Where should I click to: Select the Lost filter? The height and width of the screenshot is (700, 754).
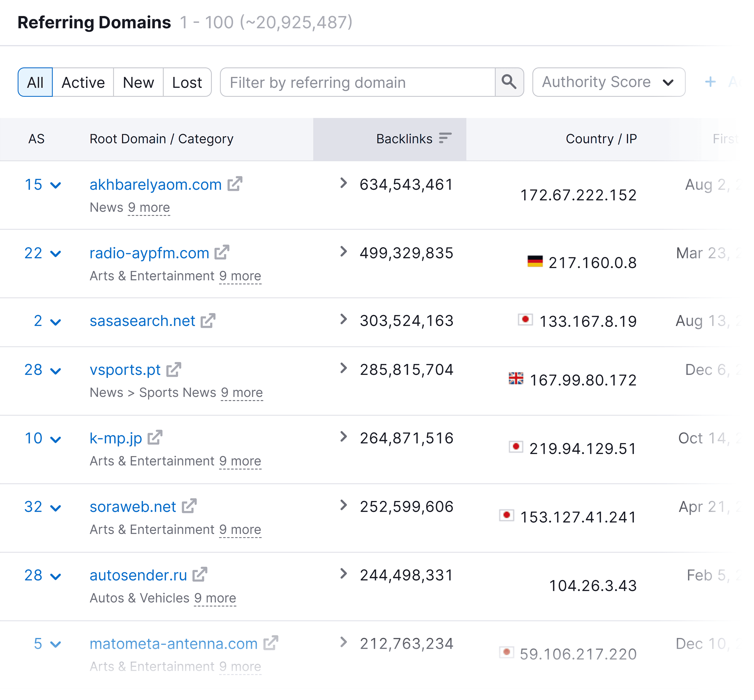click(187, 82)
